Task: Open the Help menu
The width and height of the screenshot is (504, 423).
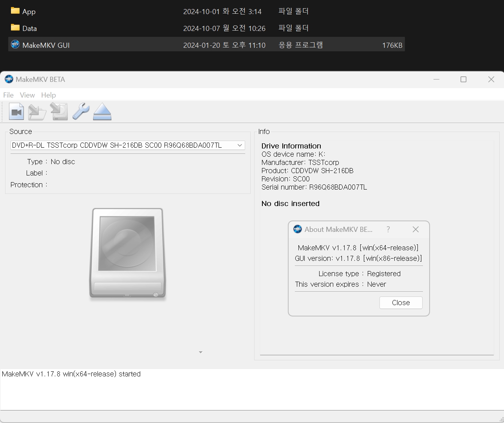Action: pos(49,95)
